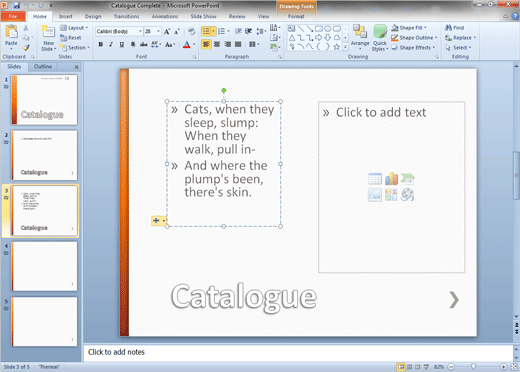Open the Review ribbon tab
Viewport: 520px width, 372px height.
click(x=237, y=16)
